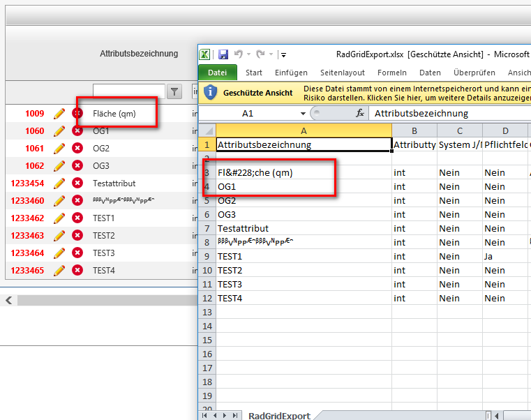Click the row ID 1233454 in grid
Screen dimensions: 531x420
coord(27,183)
